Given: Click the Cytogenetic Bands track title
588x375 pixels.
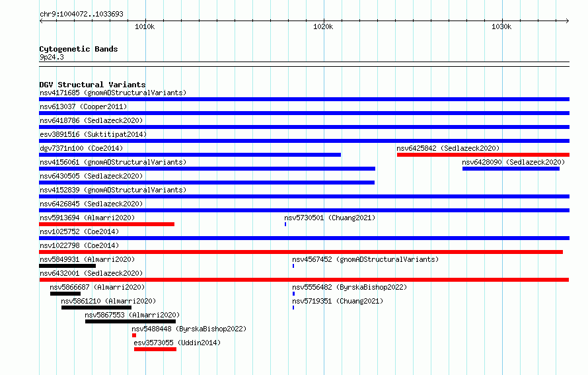Looking at the screenshot, I should coord(79,49).
